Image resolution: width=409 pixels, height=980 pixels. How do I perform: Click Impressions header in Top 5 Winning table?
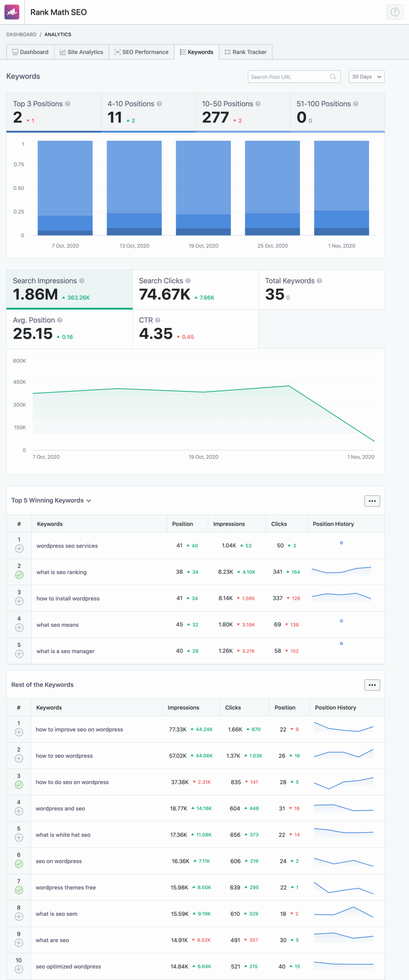229,524
